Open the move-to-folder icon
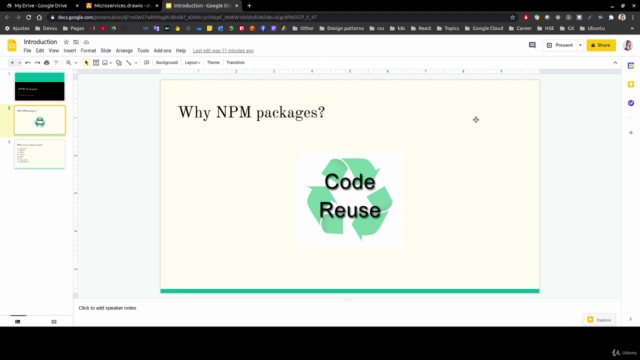This screenshot has width=640, height=360. click(76, 42)
